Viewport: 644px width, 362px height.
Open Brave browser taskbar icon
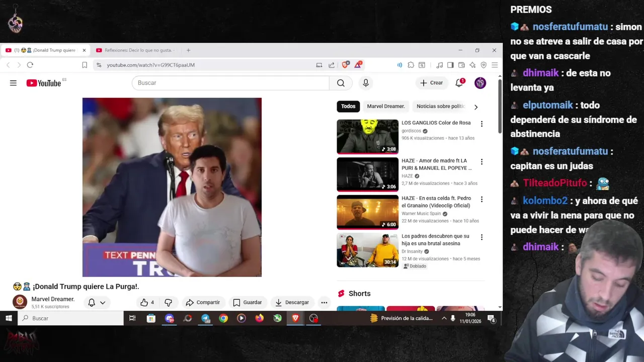[x=295, y=318]
